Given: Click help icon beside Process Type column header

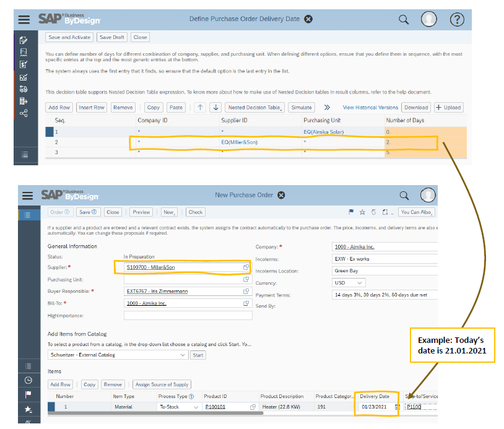Looking at the screenshot, I should [x=191, y=396].
